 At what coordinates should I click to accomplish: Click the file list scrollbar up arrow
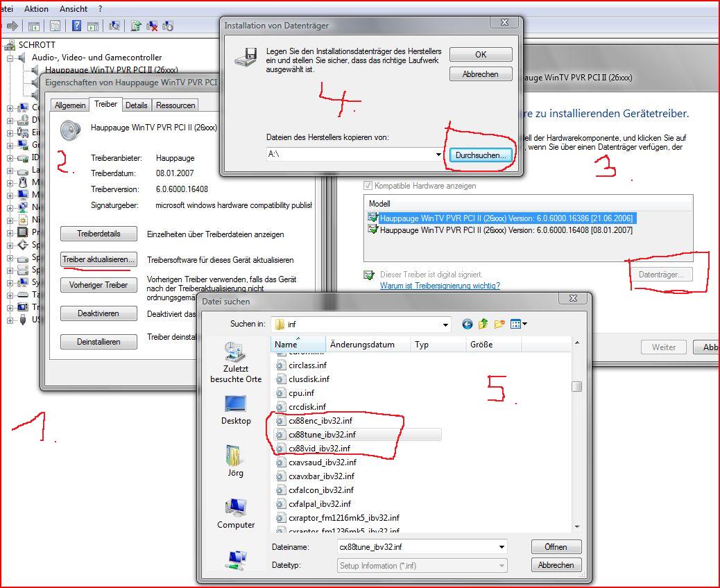pyautogui.click(x=577, y=343)
